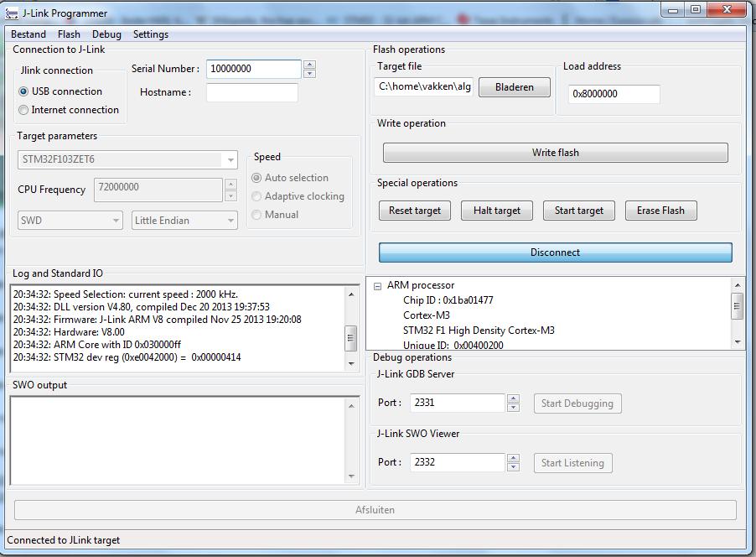756x557 pixels.
Task: Click the Start Listening button
Action: [572, 463]
